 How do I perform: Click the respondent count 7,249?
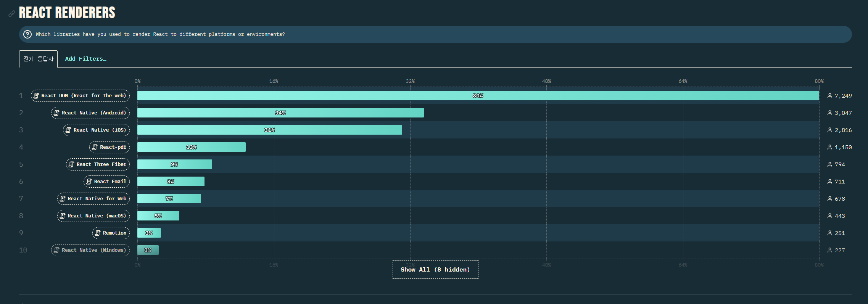[x=843, y=96]
